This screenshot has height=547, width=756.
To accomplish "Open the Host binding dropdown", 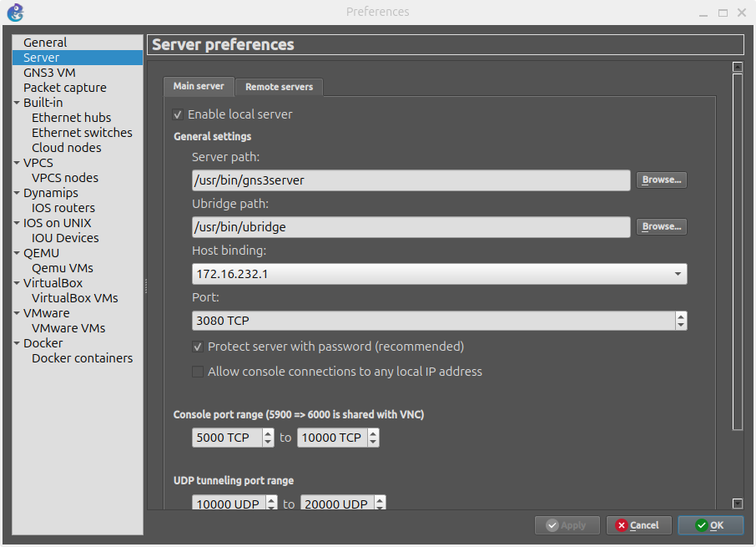I will (678, 273).
